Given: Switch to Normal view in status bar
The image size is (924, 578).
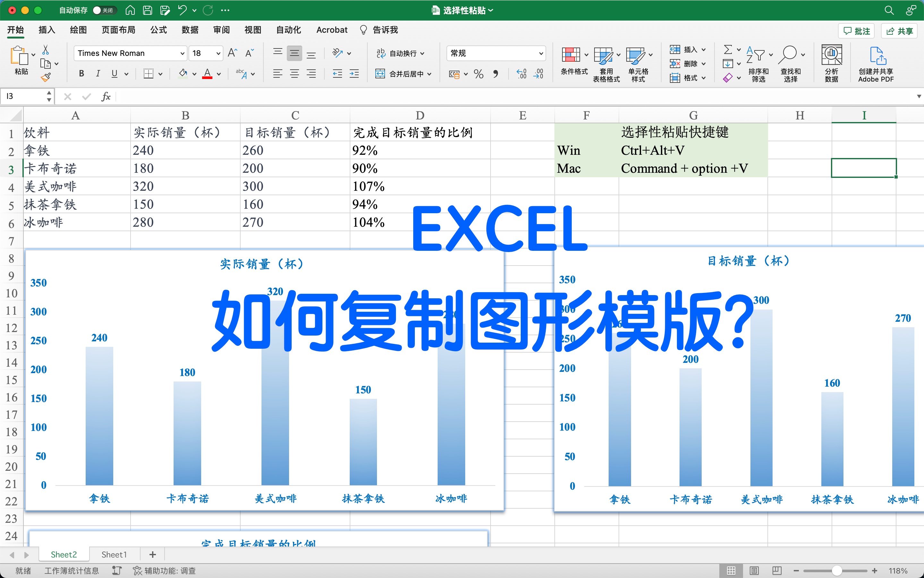Looking at the screenshot, I should point(731,570).
